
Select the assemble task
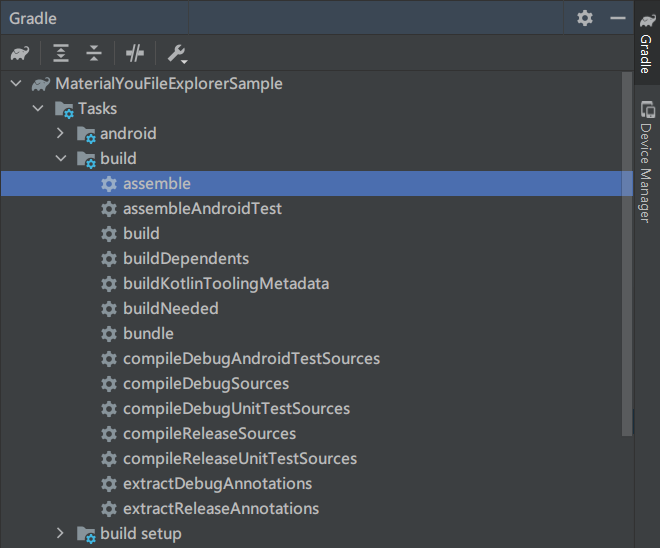coord(156,184)
